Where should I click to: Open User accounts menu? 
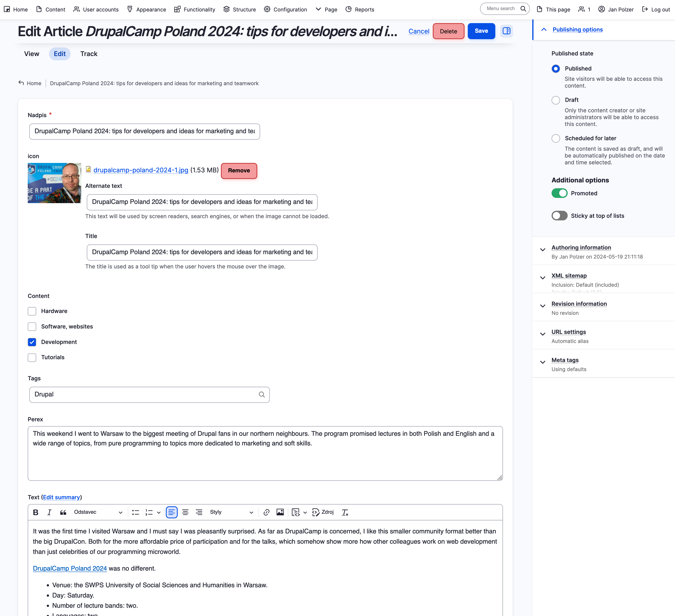coord(96,9)
